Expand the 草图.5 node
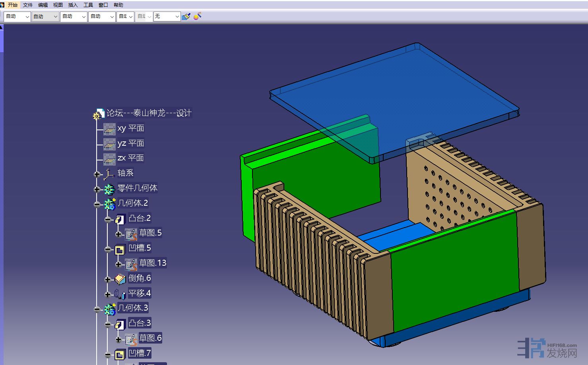The width and height of the screenshot is (588, 365). (118, 234)
